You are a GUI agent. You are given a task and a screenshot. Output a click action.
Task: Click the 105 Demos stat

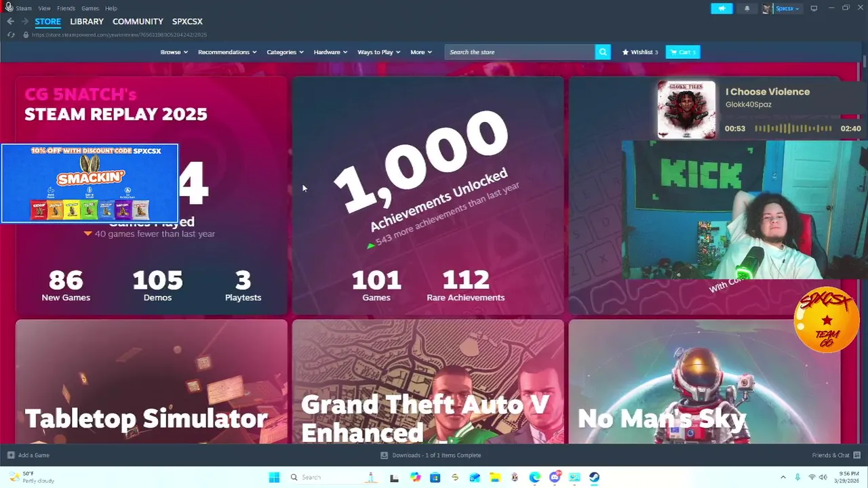coord(157,286)
